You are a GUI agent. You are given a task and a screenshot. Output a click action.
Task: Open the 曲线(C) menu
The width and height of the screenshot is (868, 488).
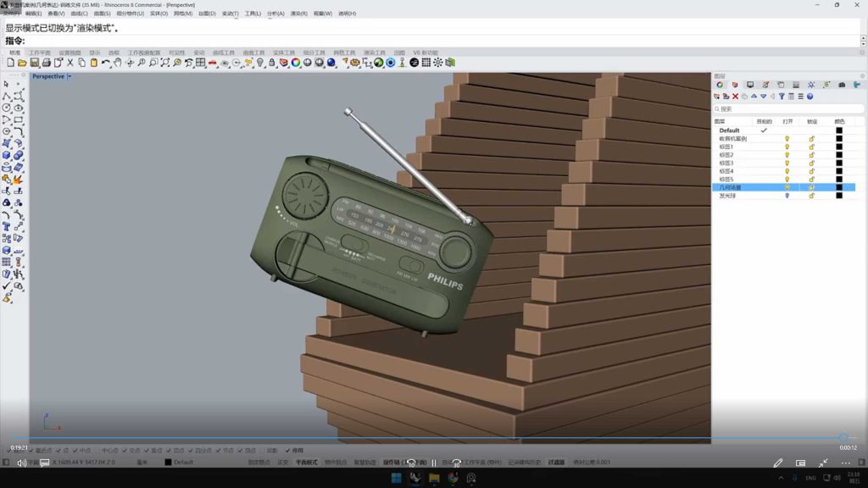tap(78, 14)
